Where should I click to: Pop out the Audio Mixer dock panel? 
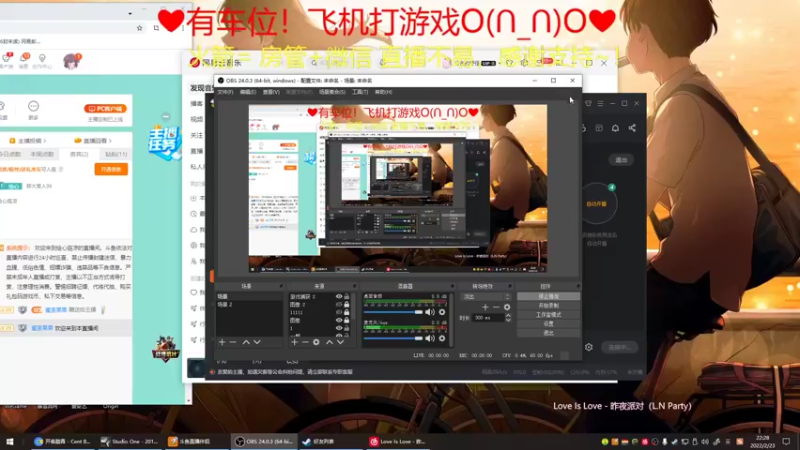452,286
